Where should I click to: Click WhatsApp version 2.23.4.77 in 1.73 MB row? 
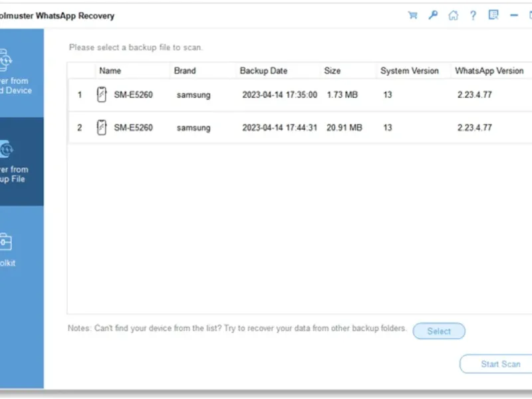pyautogui.click(x=474, y=94)
